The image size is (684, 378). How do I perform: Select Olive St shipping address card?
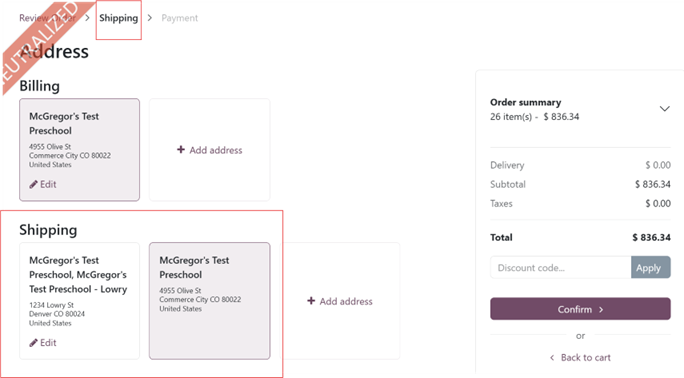[x=209, y=301]
